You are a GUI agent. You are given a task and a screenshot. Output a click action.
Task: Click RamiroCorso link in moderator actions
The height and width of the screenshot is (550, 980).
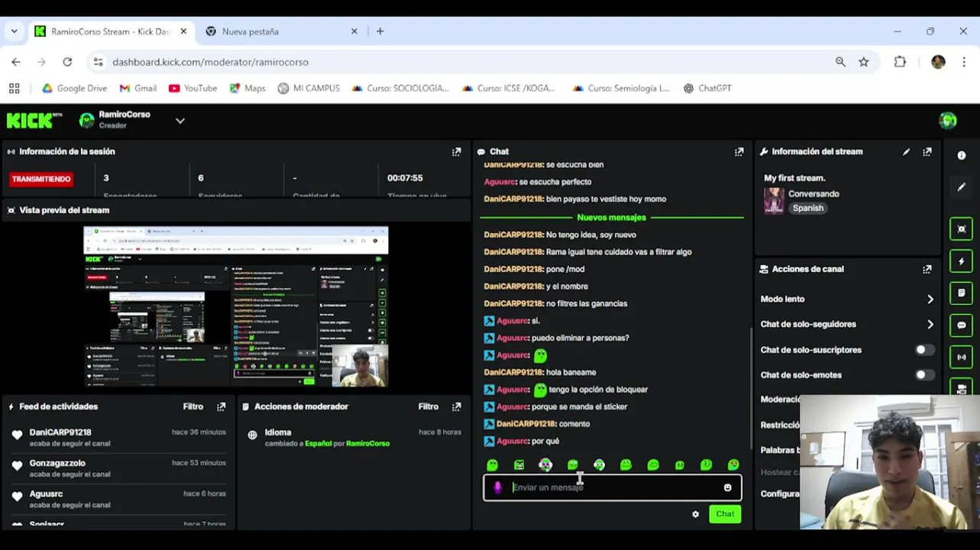pyautogui.click(x=367, y=444)
